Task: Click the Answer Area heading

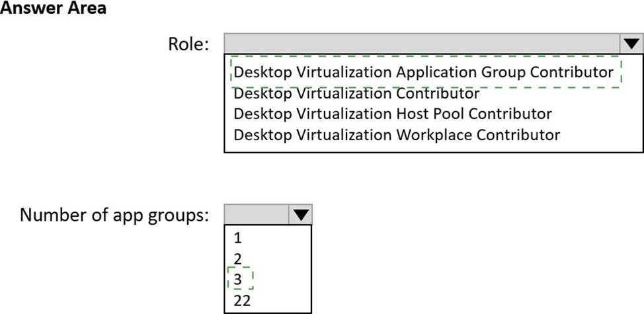Action: (x=54, y=8)
